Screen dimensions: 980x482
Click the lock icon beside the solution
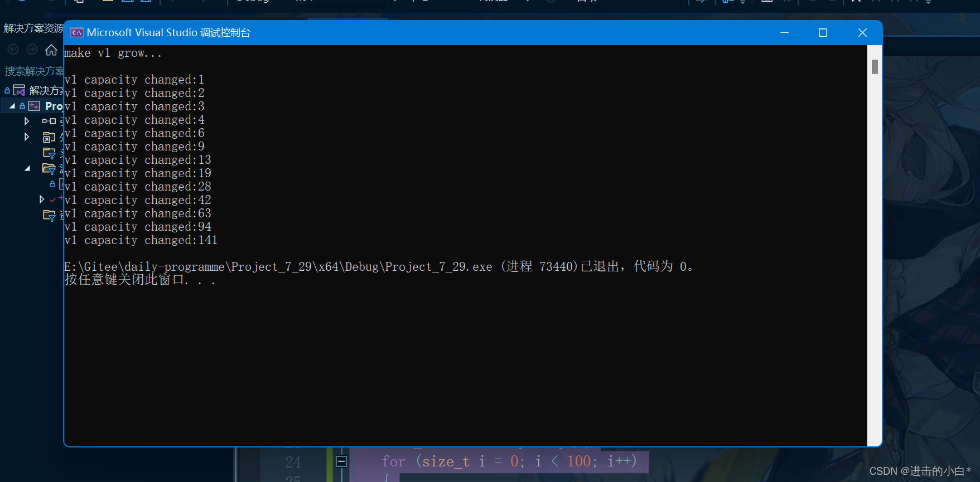coord(7,90)
